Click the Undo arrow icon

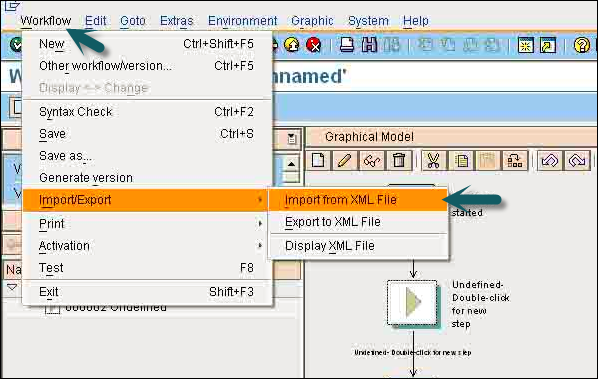[549, 160]
